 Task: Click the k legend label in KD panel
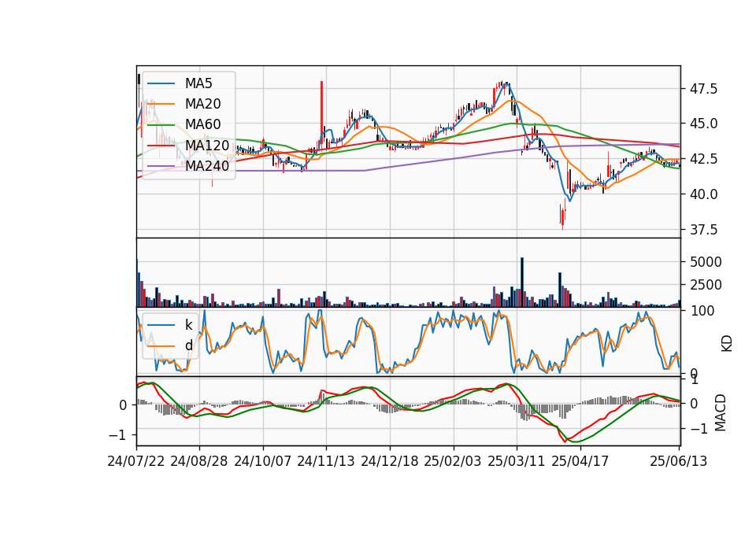(x=188, y=325)
